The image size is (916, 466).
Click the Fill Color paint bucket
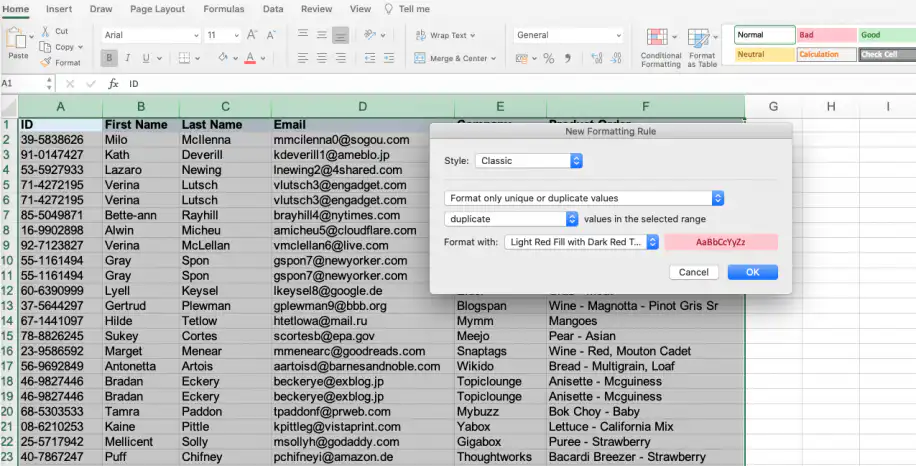pos(223,58)
